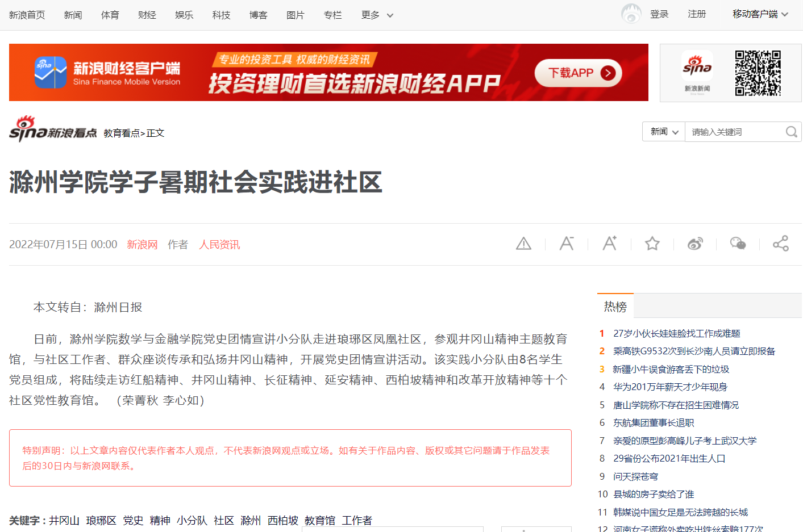Share article to Weibo
803x532 pixels.
(695, 244)
